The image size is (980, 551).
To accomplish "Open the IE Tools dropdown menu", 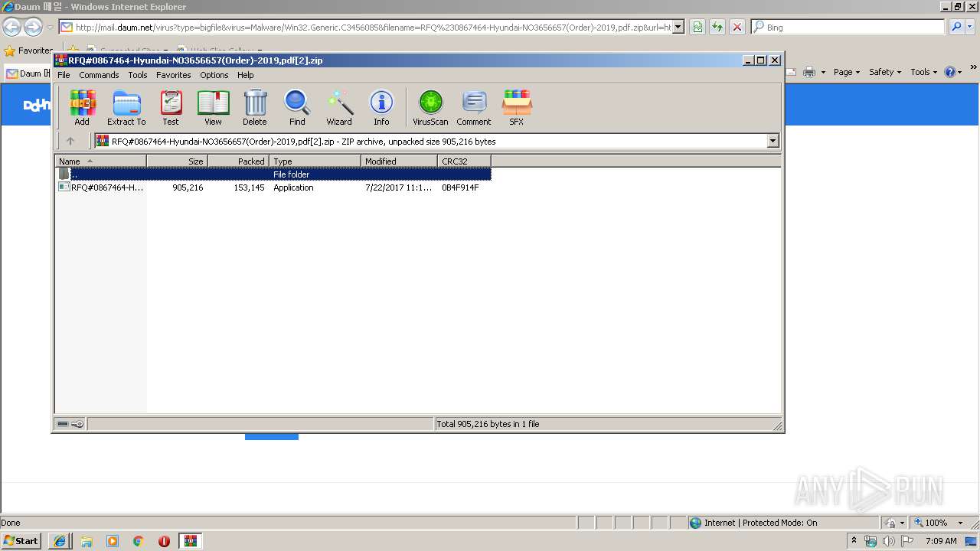I will (x=924, y=72).
